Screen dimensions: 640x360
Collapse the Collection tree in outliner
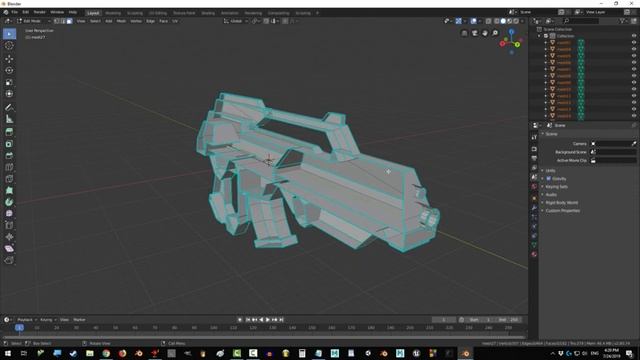(540, 36)
